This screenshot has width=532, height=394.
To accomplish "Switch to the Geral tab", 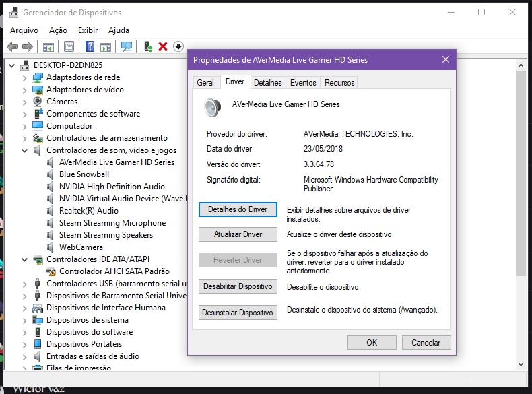I will point(205,83).
